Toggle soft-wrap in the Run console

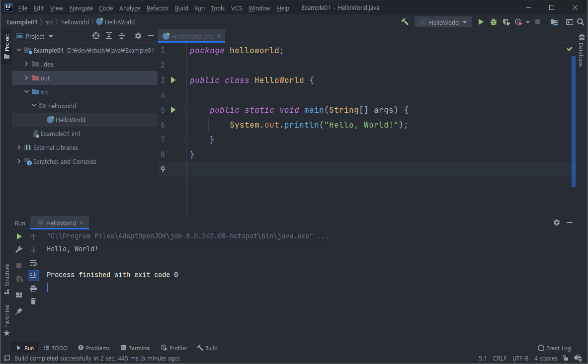(x=33, y=263)
